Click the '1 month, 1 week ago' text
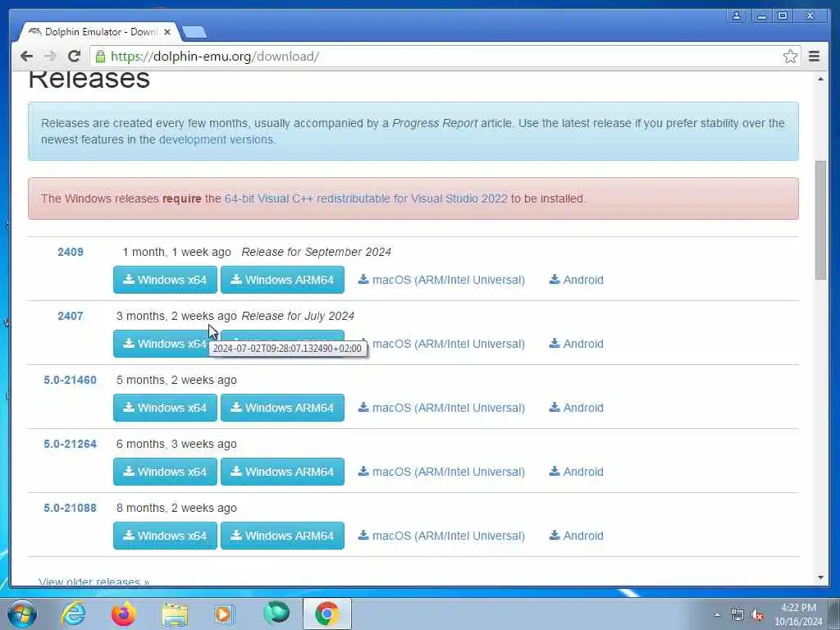 click(177, 253)
